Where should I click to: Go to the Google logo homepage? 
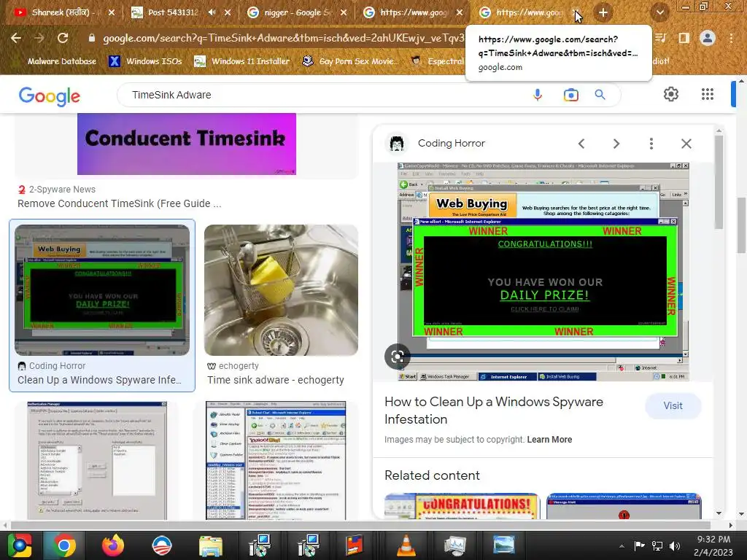point(50,96)
